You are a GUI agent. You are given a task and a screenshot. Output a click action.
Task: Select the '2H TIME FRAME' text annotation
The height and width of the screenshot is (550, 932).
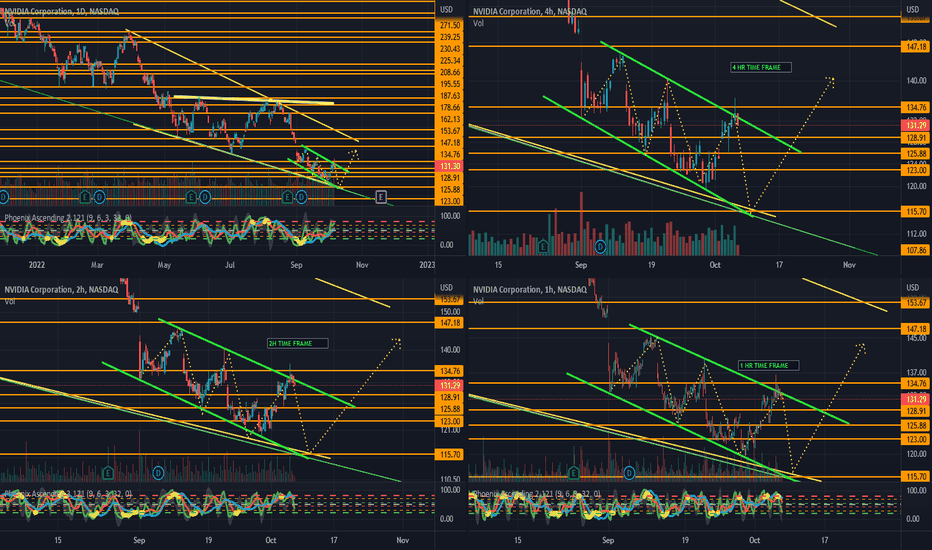(x=297, y=343)
